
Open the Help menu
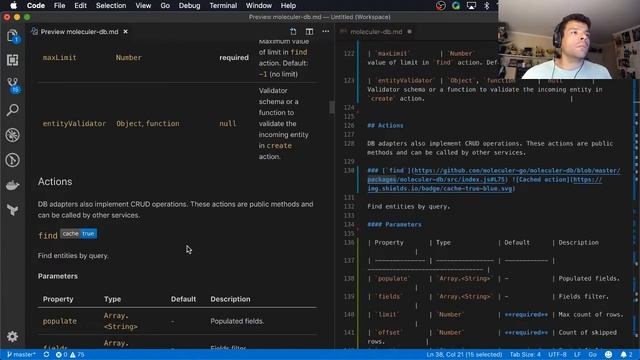pyautogui.click(x=288, y=6)
